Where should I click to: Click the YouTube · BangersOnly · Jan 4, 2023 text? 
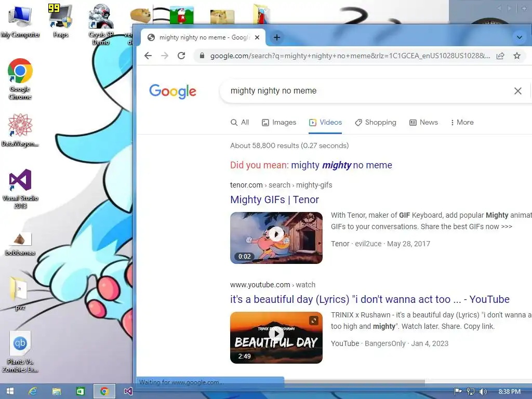pyautogui.click(x=390, y=343)
